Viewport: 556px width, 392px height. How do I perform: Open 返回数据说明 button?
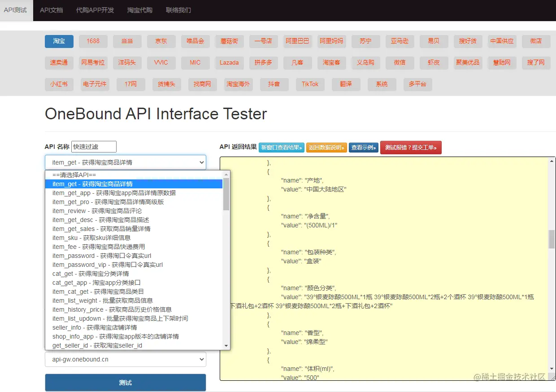coord(326,147)
